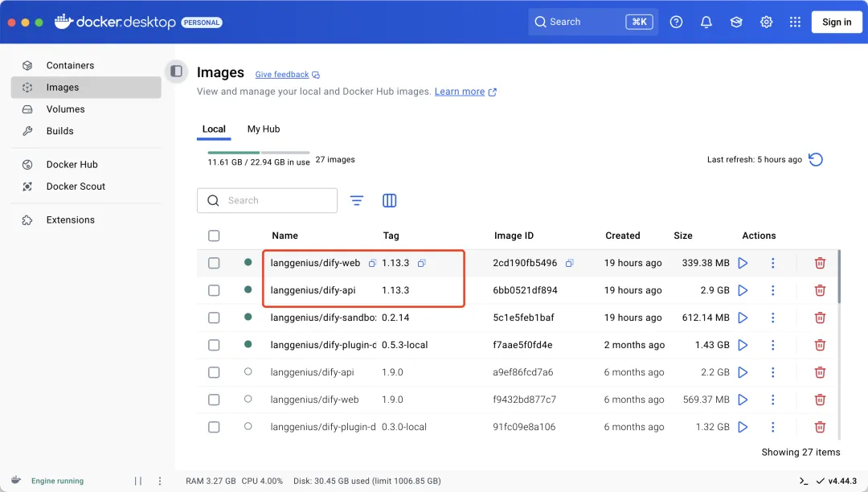
Task: Copy image ID 2cd190fb5496
Action: coord(569,263)
